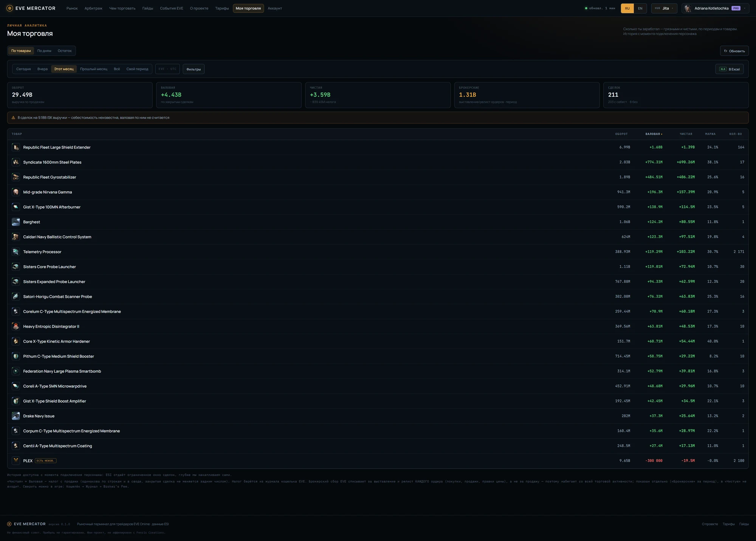
Task: Click Coreli A-Type 5MN Microwarpdrive icon
Action: 15,386
